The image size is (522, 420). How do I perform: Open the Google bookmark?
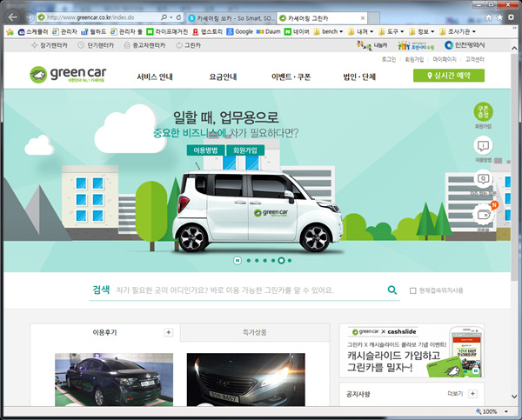(x=240, y=31)
